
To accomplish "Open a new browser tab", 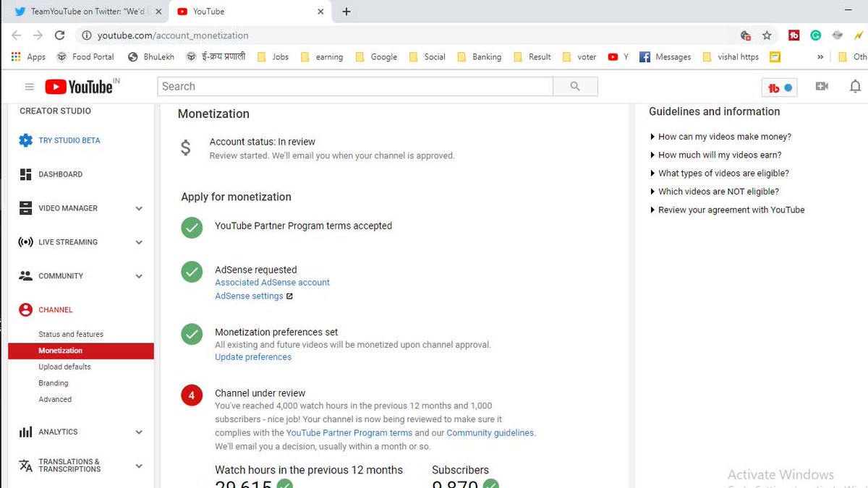I will click(346, 12).
